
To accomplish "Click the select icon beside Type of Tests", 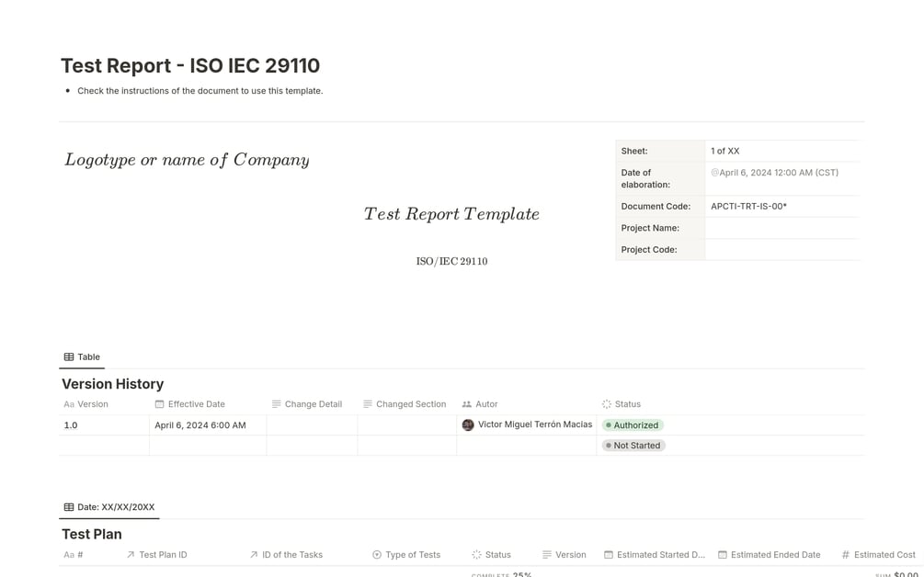I will click(x=377, y=555).
